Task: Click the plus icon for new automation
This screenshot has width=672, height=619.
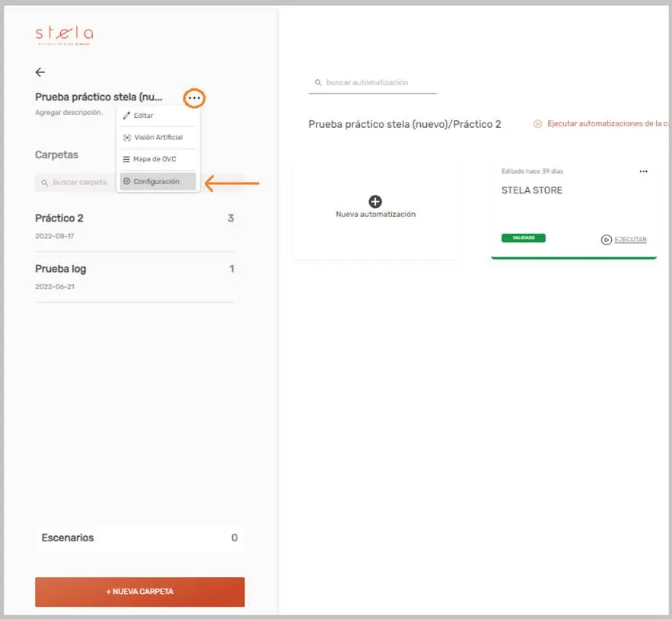Action: pos(375,201)
